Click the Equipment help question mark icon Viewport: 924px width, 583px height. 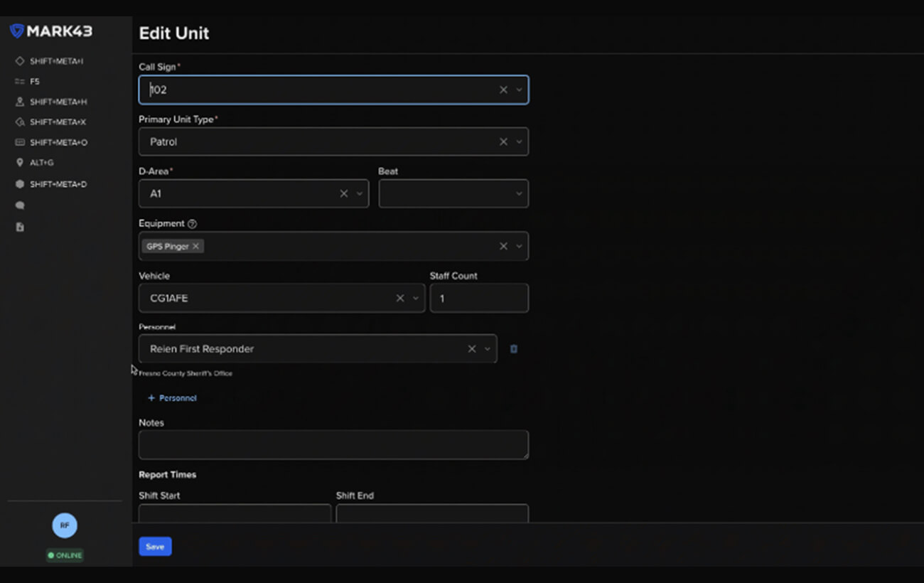pyautogui.click(x=192, y=224)
